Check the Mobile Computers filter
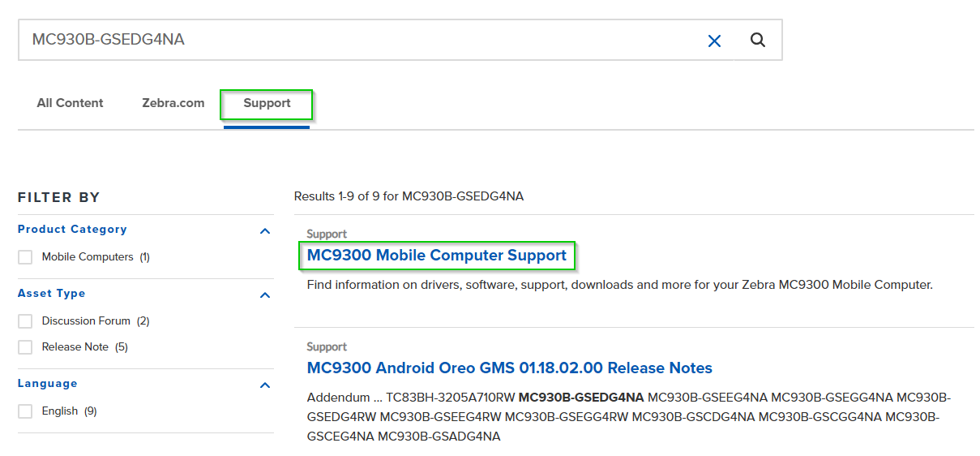This screenshot has height=456, width=980. pyautogui.click(x=25, y=257)
